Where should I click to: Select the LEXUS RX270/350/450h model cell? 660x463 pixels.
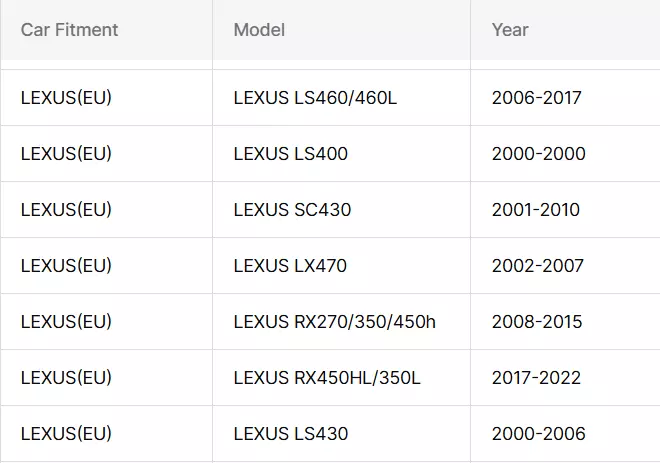click(x=341, y=322)
